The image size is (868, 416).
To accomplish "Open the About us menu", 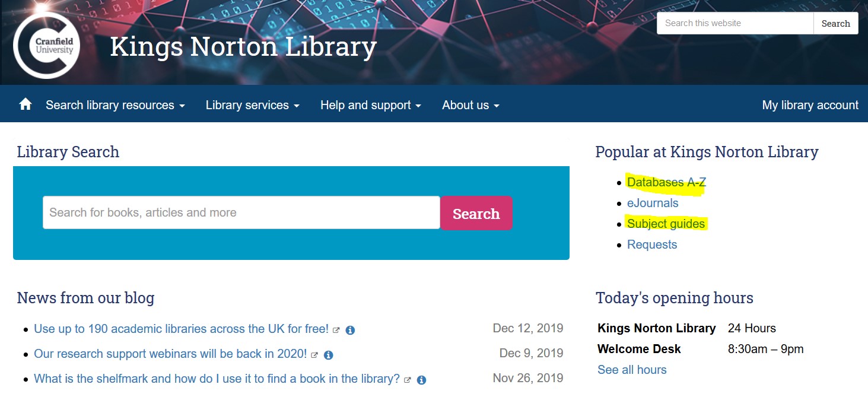I will [470, 105].
